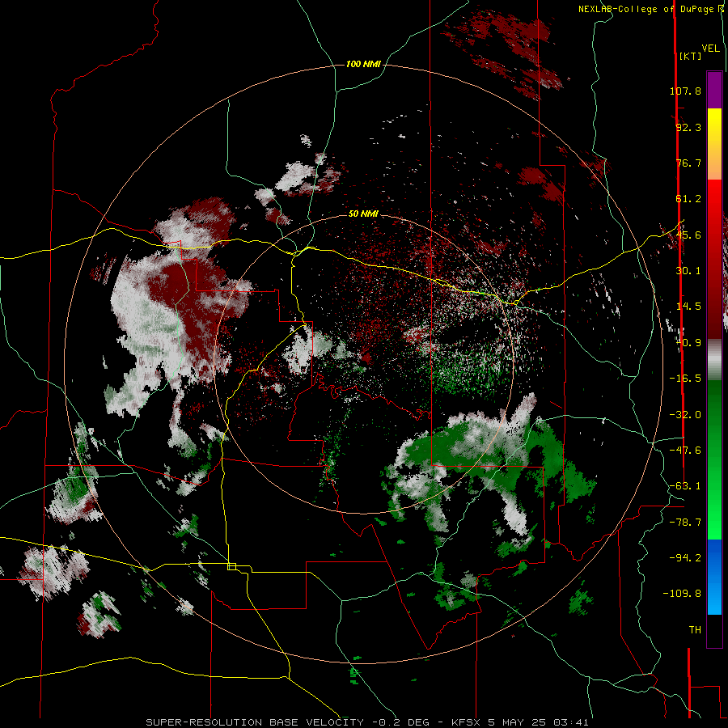Click the 100 NMI range ring label
728x728 pixels.
(363, 64)
